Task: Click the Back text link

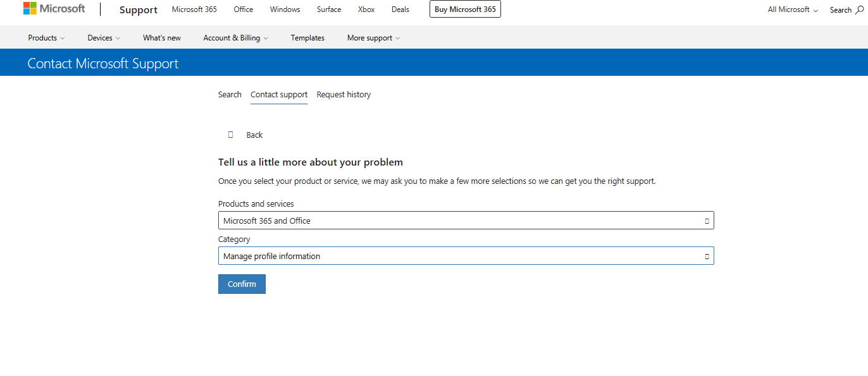Action: coord(254,135)
